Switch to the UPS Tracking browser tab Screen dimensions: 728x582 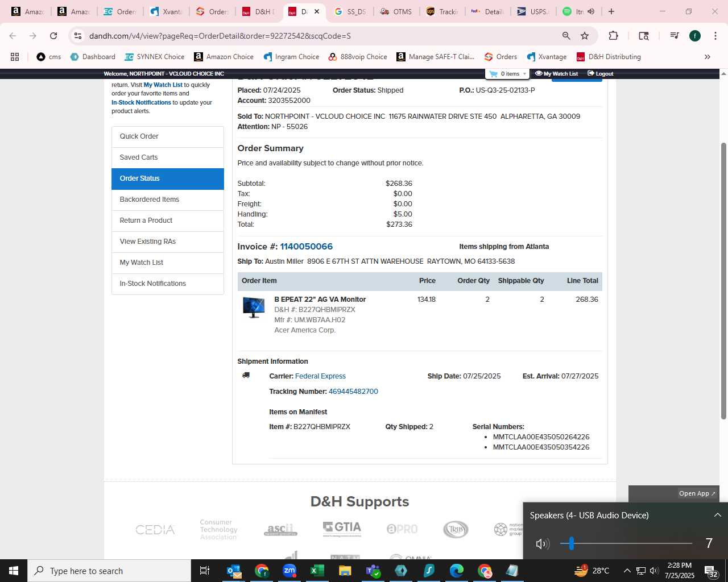pos(442,11)
